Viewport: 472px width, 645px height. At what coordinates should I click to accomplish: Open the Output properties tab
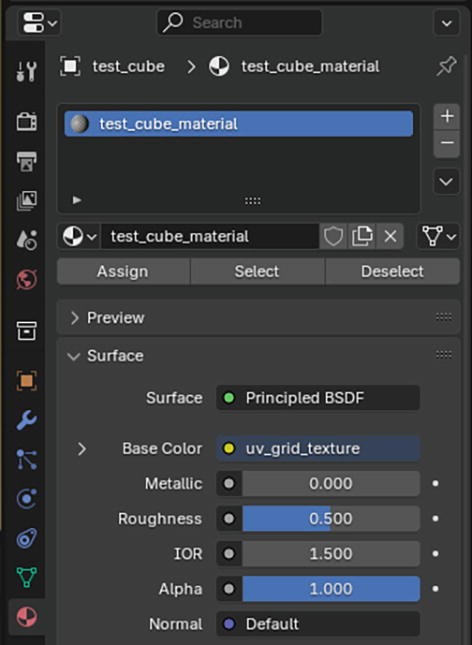tap(26, 161)
